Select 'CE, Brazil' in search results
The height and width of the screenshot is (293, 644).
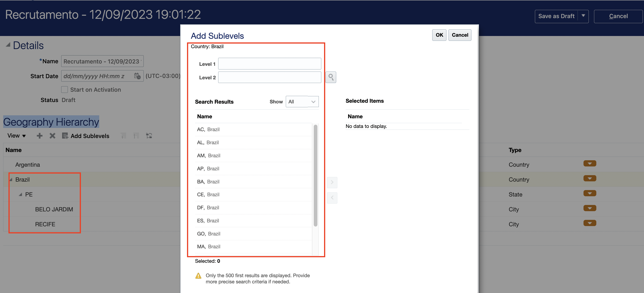[253, 194]
